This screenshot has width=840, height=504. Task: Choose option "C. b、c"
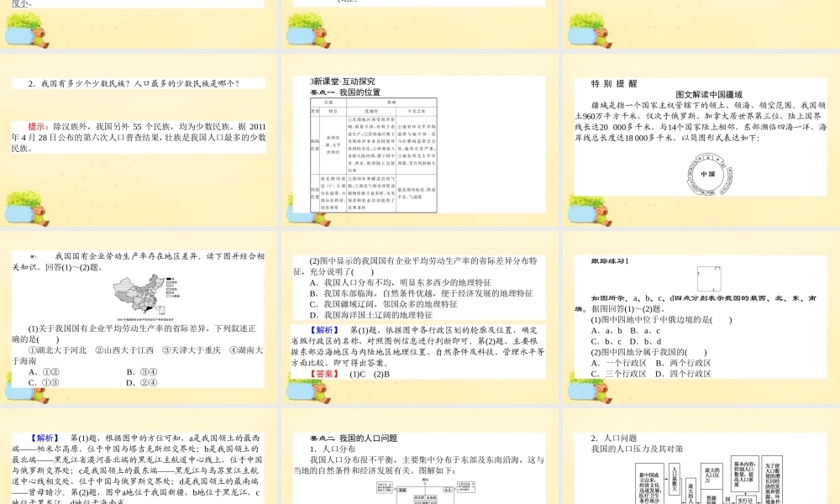[x=606, y=341]
